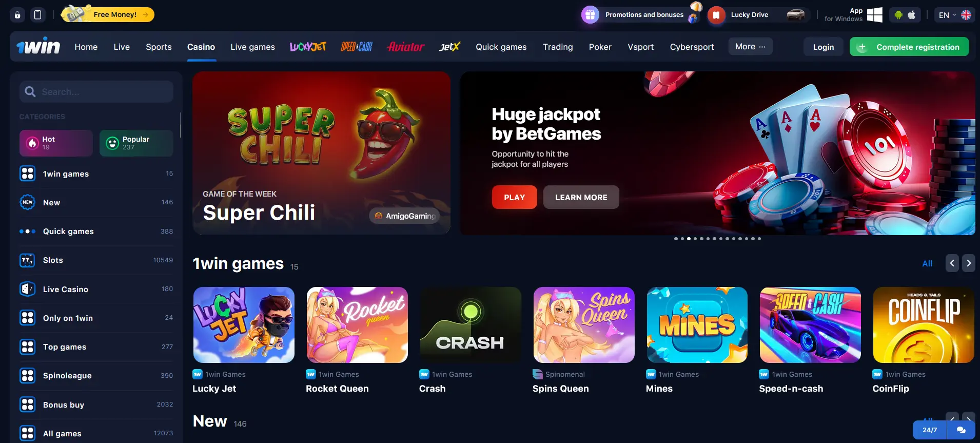Click the Android app download icon
Viewport: 980px width, 443px height.
898,15
